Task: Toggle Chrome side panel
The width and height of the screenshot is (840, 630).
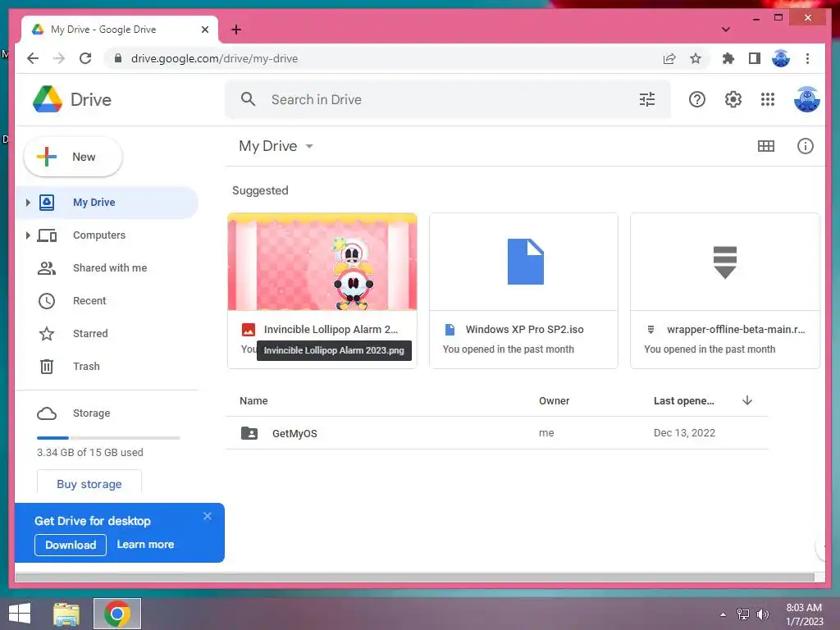Action: click(755, 58)
